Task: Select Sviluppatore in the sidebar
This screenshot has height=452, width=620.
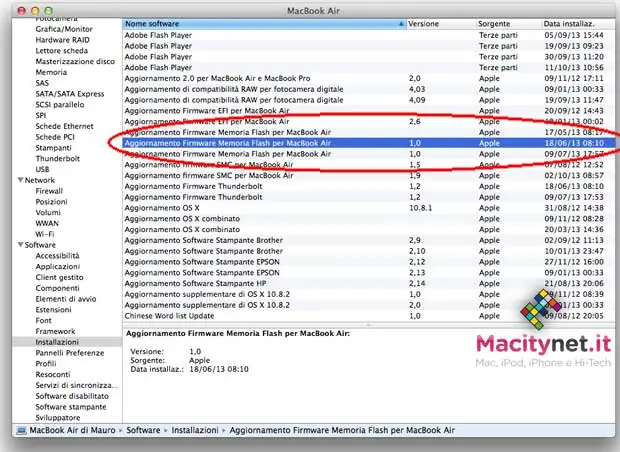Action: point(58,418)
